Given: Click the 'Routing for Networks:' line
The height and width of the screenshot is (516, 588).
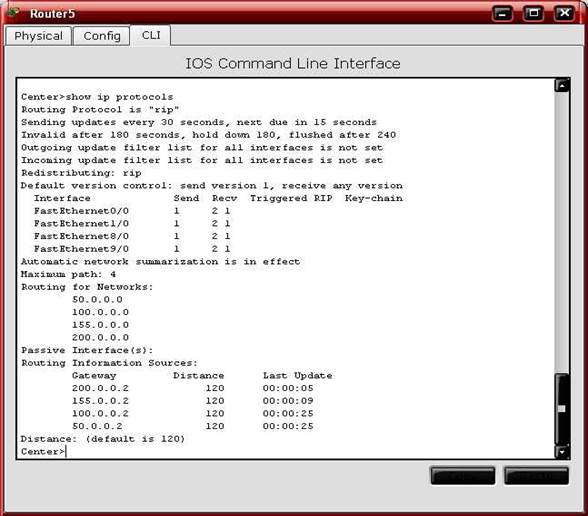Looking at the screenshot, I should (x=87, y=287).
